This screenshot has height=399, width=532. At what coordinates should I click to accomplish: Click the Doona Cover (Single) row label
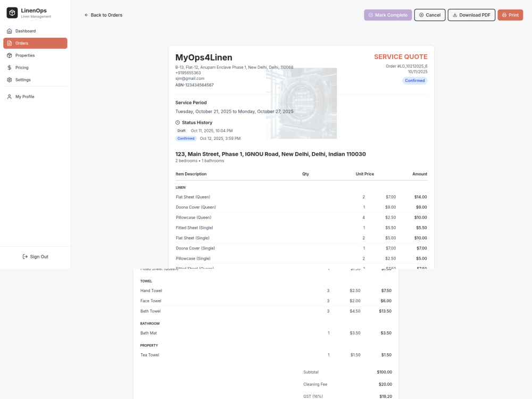pyautogui.click(x=195, y=248)
